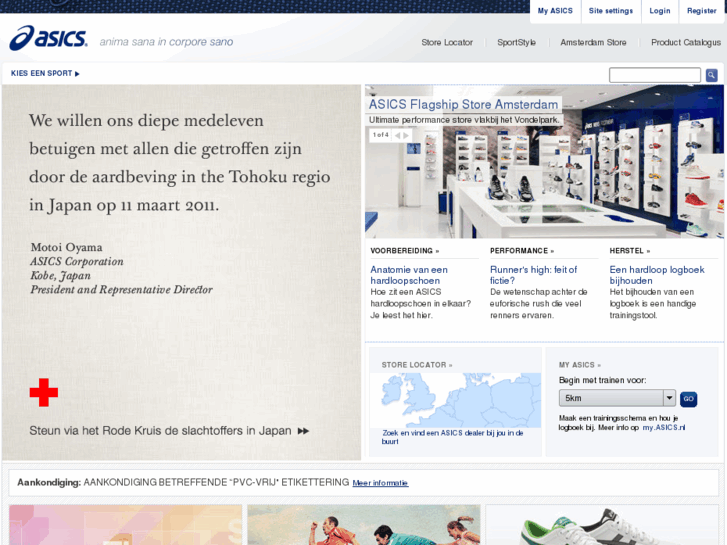Open Product Catalogus in top navigation
Viewport: 727px width, 545px height.
pyautogui.click(x=686, y=42)
